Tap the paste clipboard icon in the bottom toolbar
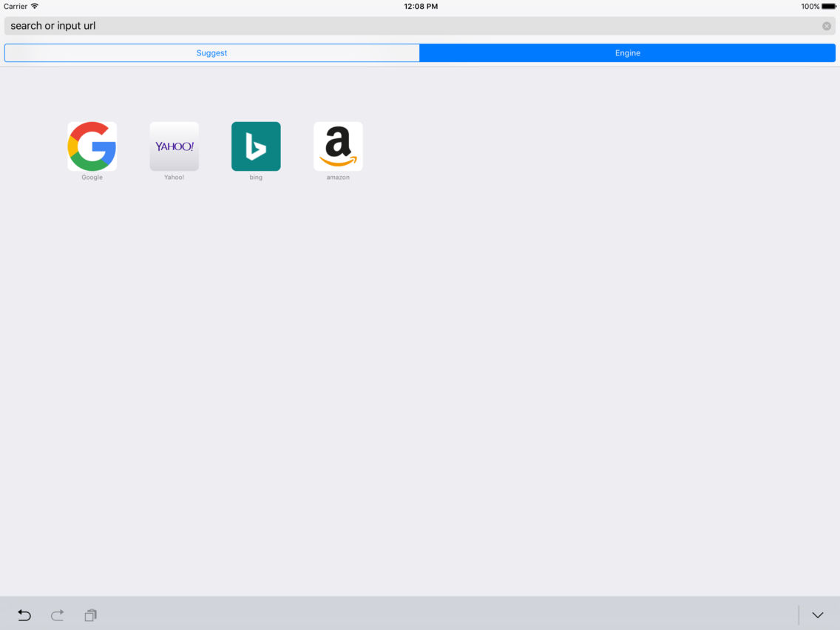Viewport: 840px width, 630px height. tap(90, 615)
